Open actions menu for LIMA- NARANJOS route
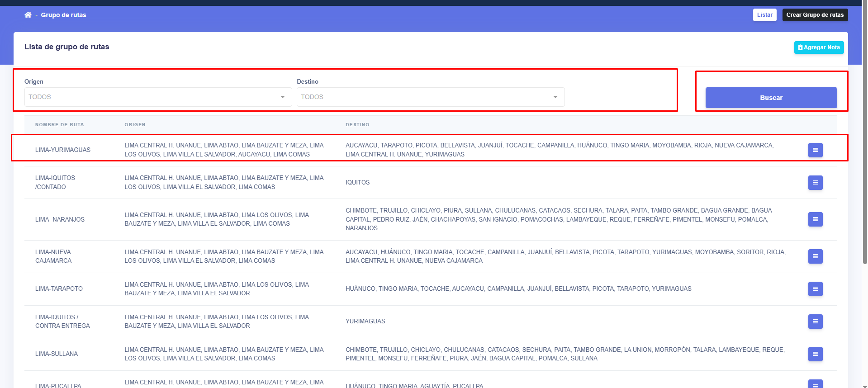Image resolution: width=868 pixels, height=388 pixels. pos(815,219)
